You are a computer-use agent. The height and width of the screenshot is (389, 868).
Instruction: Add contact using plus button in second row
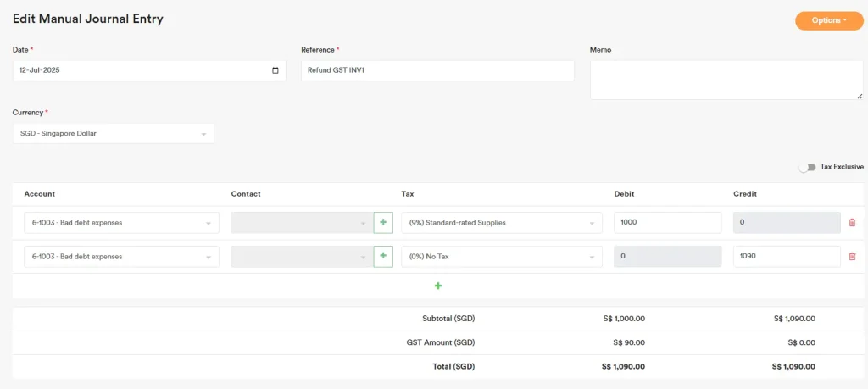point(383,256)
